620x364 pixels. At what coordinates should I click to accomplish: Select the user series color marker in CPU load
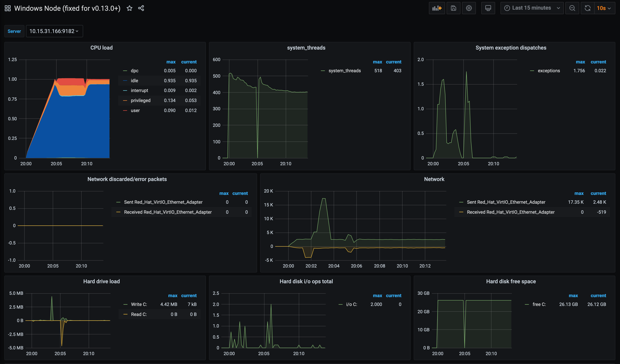(125, 110)
